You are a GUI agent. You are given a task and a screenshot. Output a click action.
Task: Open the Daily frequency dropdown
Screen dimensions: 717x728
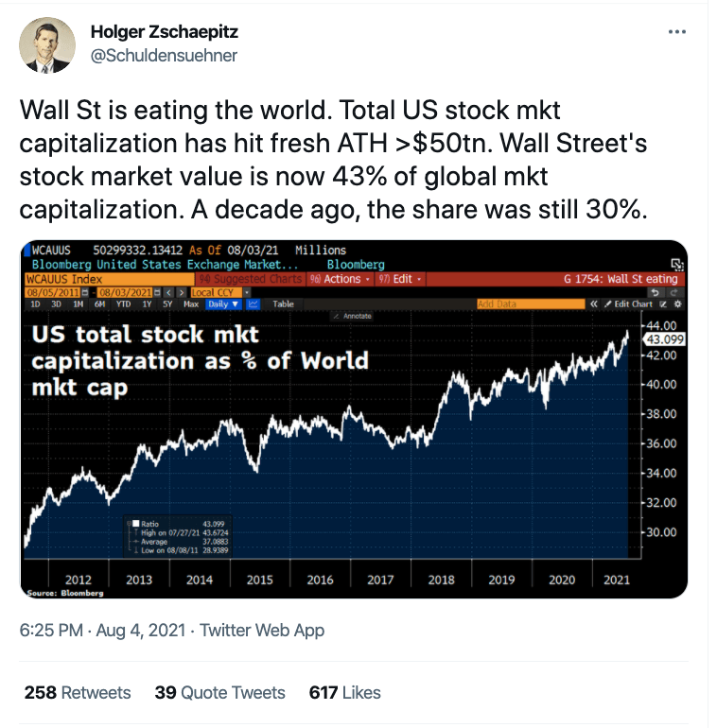[223, 304]
